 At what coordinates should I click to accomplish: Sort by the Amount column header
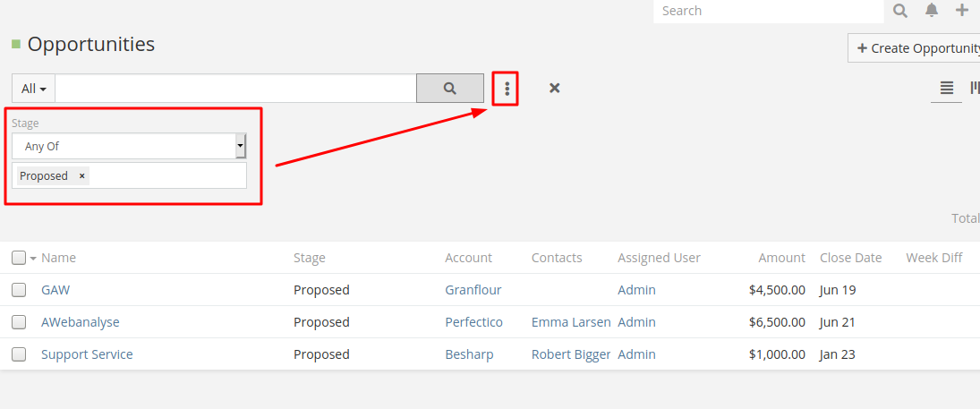(x=781, y=258)
